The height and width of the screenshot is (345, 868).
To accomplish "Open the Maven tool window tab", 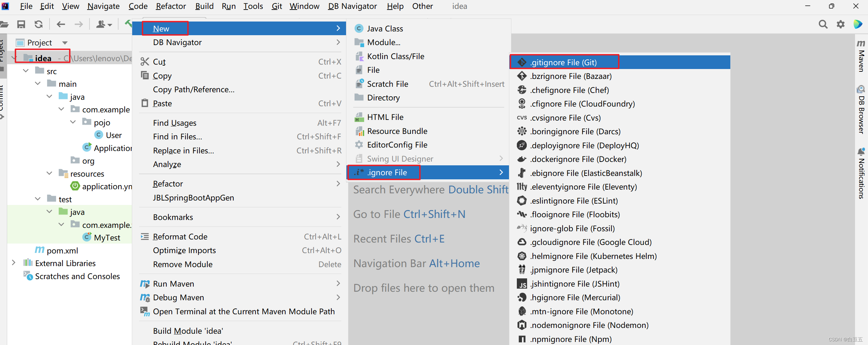I will (x=861, y=56).
